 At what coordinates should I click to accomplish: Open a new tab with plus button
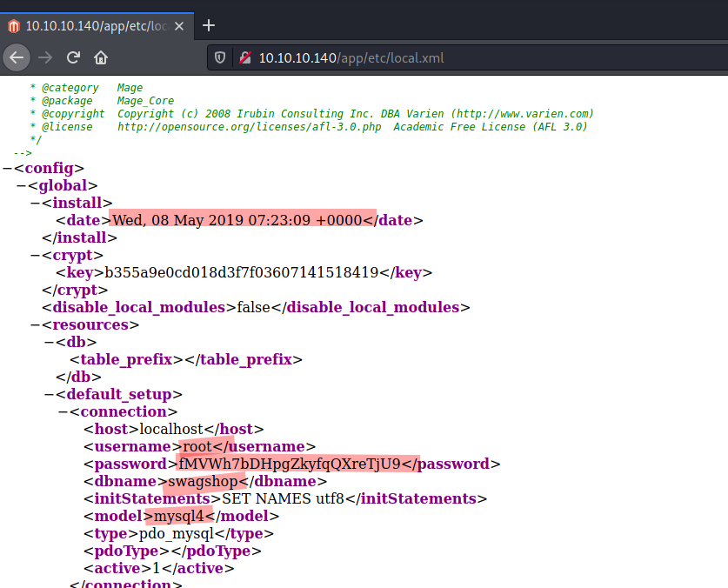209,25
